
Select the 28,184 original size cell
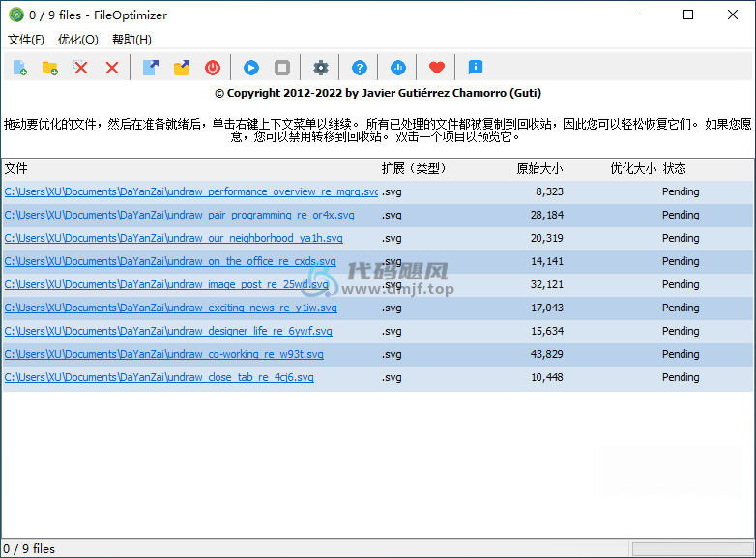click(x=547, y=215)
